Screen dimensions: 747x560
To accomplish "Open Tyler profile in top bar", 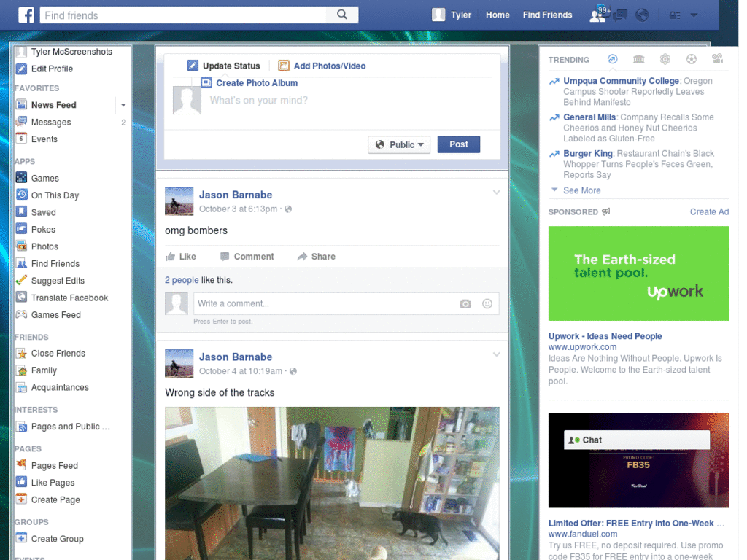I will pos(452,15).
